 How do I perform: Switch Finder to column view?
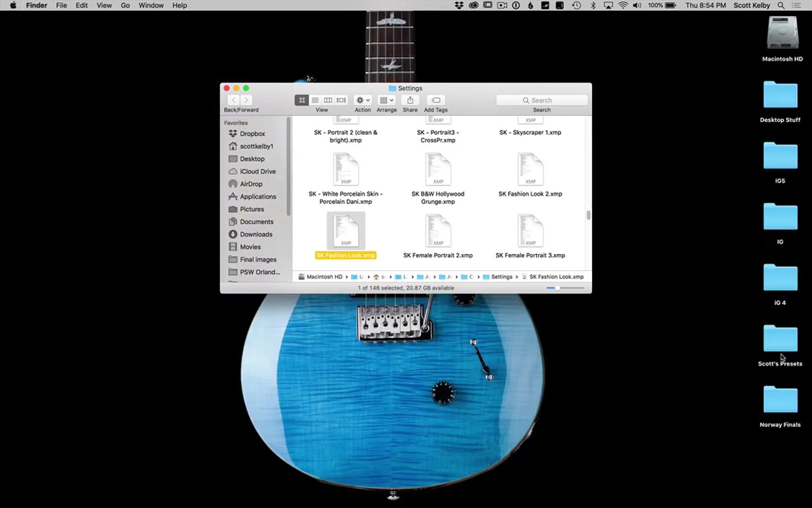[x=328, y=100]
